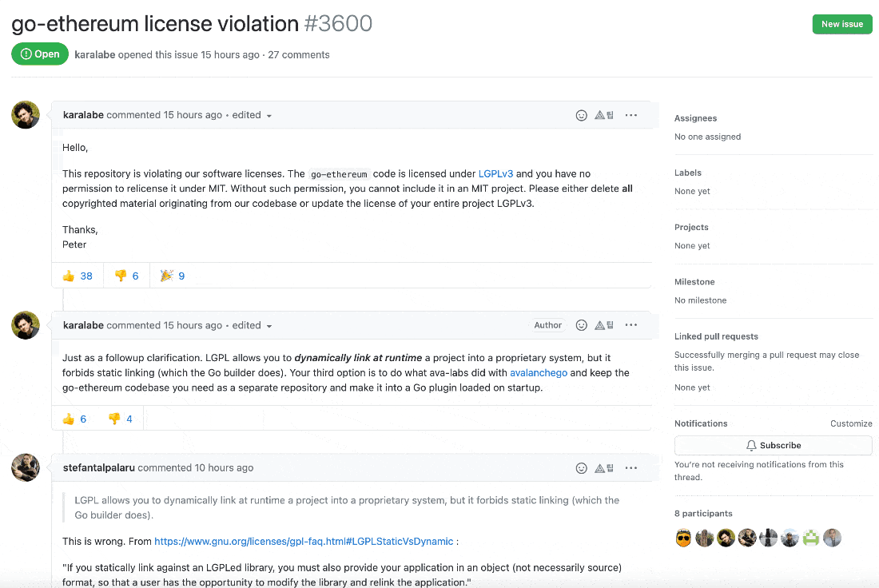Click 'No one assigned' text
This screenshot has width=879, height=588.
click(707, 137)
